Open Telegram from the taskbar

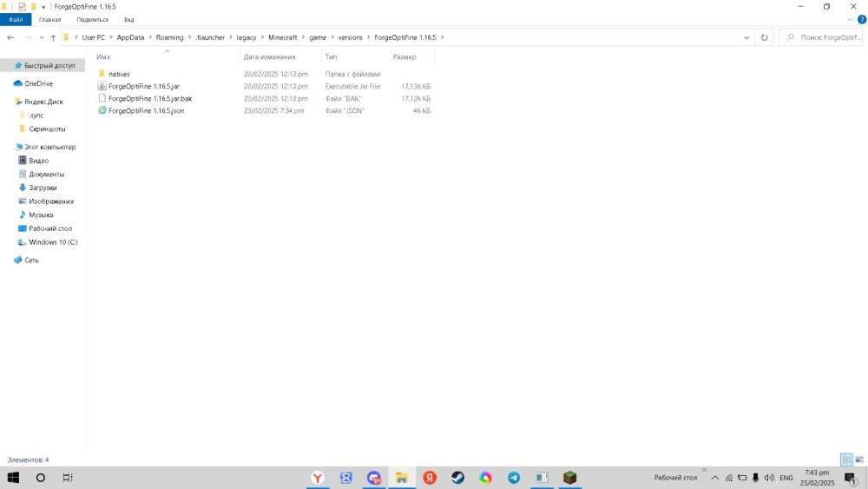(514, 478)
